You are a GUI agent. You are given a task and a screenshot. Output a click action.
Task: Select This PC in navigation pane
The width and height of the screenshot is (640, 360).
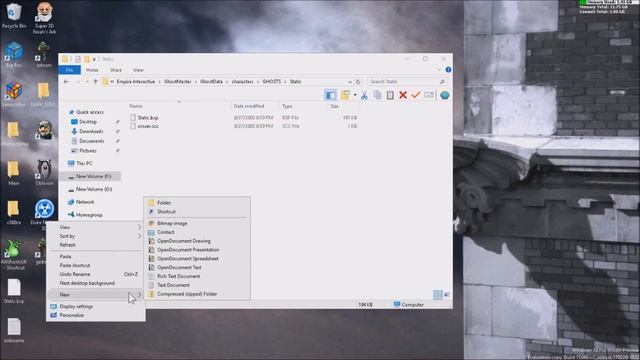tap(84, 163)
